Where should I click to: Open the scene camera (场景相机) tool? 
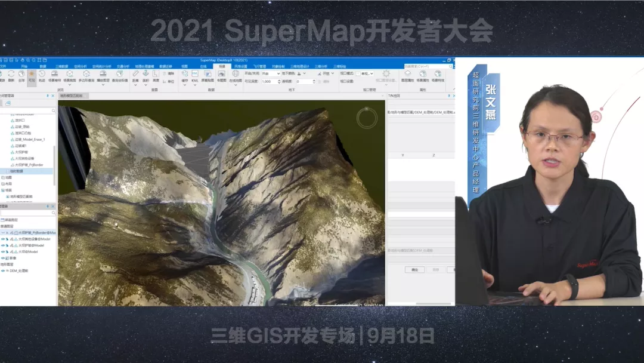[x=54, y=73]
